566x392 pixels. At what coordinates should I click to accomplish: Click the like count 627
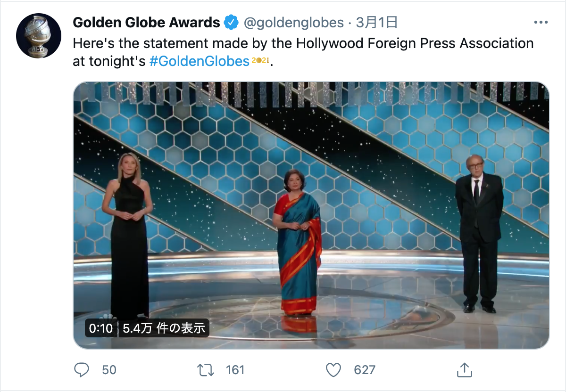click(364, 370)
